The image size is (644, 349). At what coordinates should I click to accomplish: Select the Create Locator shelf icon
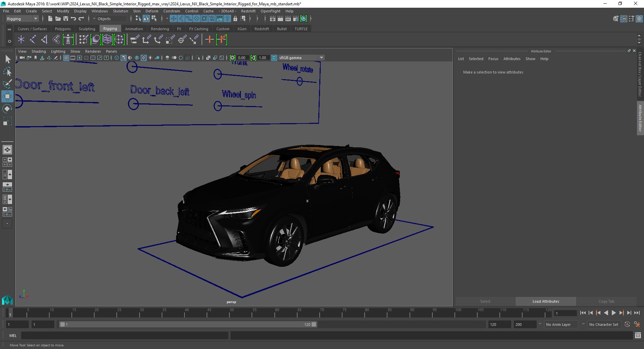[21, 40]
